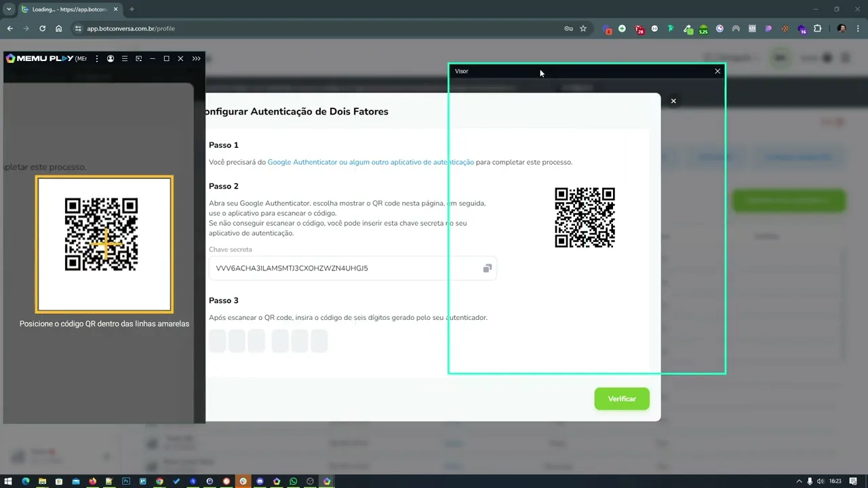Click the red mail extension with badge 28
868x488 pixels.
(x=639, y=29)
